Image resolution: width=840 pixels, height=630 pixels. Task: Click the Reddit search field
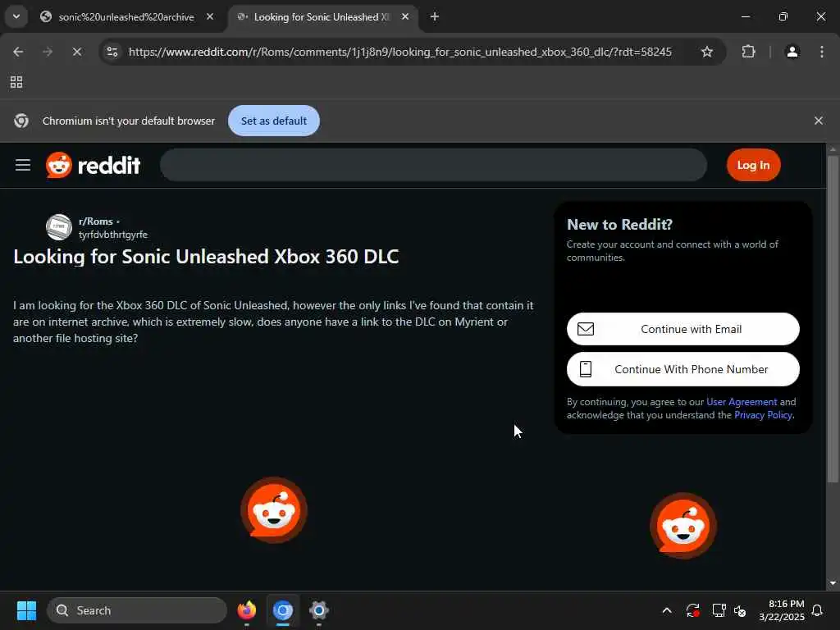point(433,165)
